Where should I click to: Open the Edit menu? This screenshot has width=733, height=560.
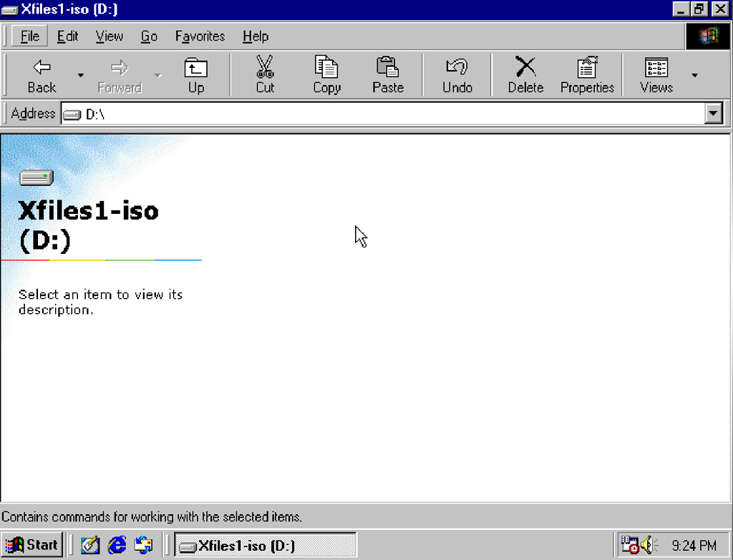click(x=67, y=36)
